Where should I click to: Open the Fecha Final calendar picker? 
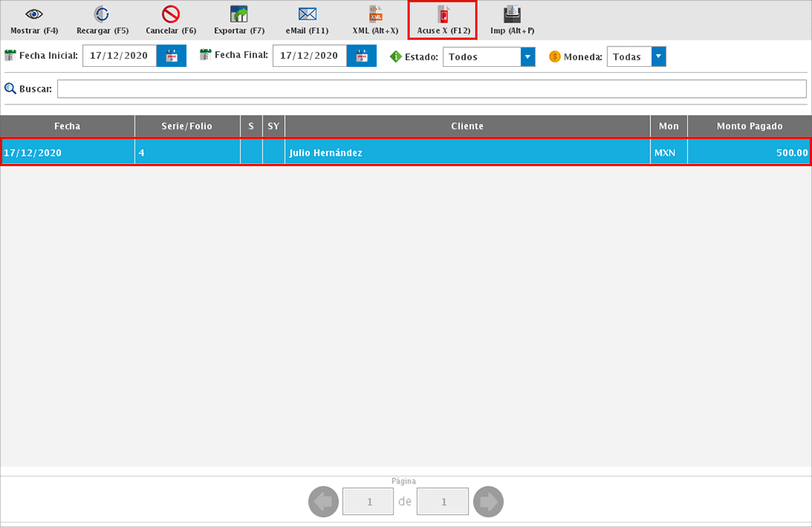coord(362,56)
